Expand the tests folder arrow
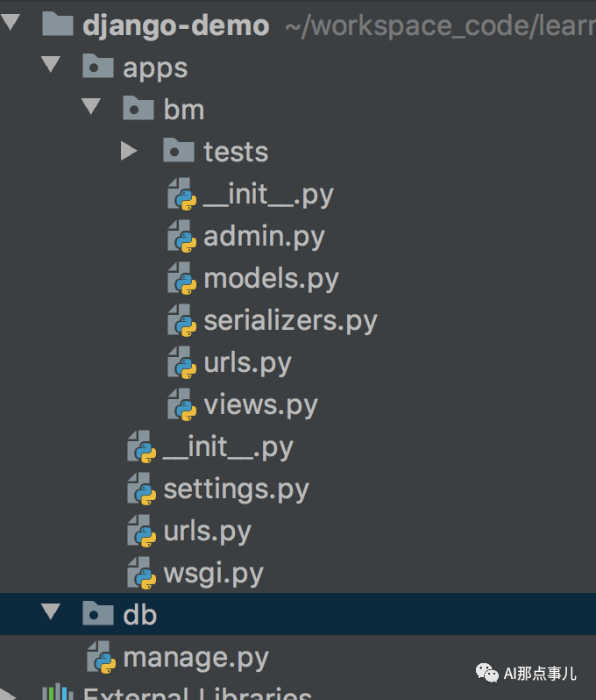This screenshot has height=700, width=596. click(129, 151)
